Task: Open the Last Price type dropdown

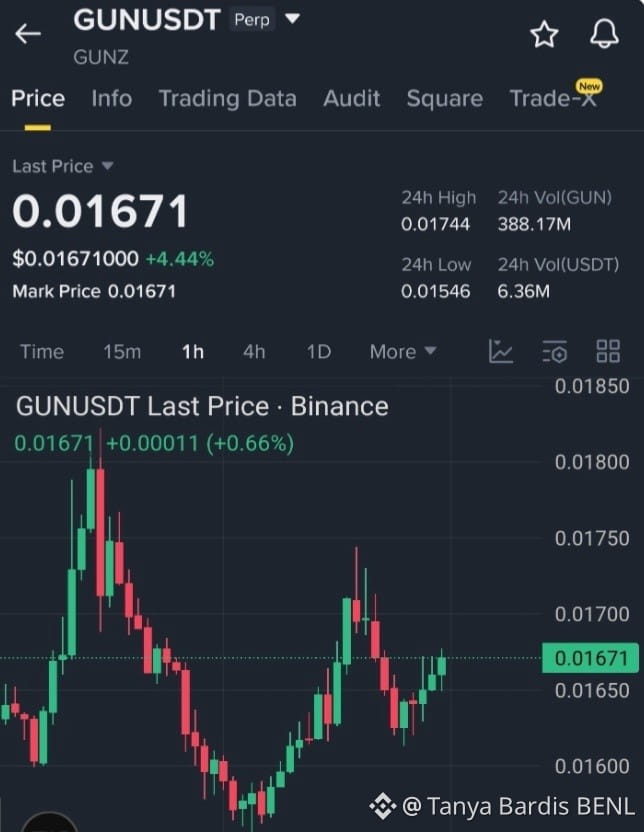Action: click(x=63, y=167)
